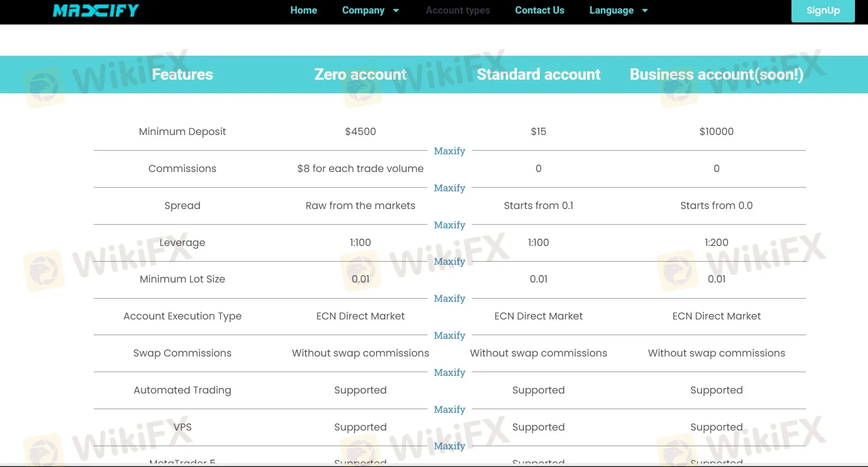Click the Business account(soon!) column header
This screenshot has width=868, height=467.
point(716,75)
